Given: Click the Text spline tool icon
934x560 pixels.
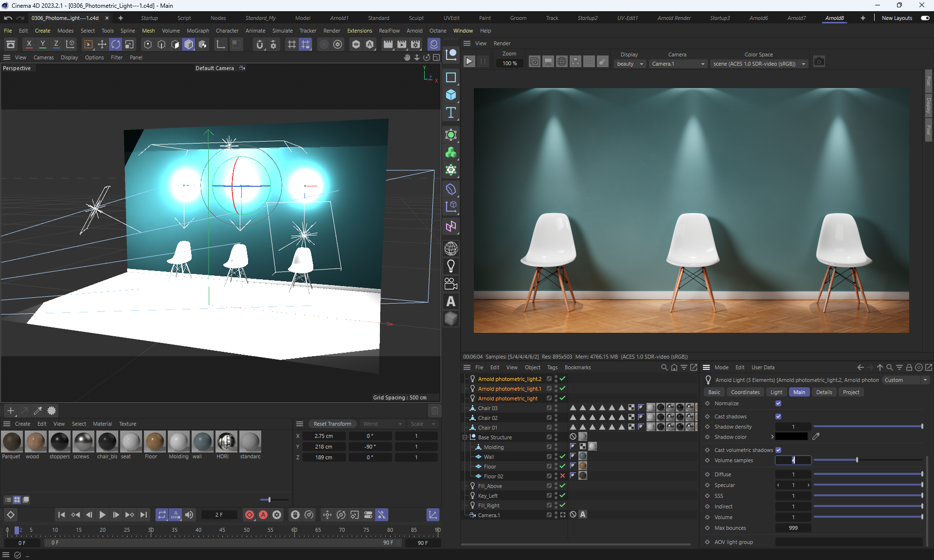Looking at the screenshot, I should pos(451,113).
